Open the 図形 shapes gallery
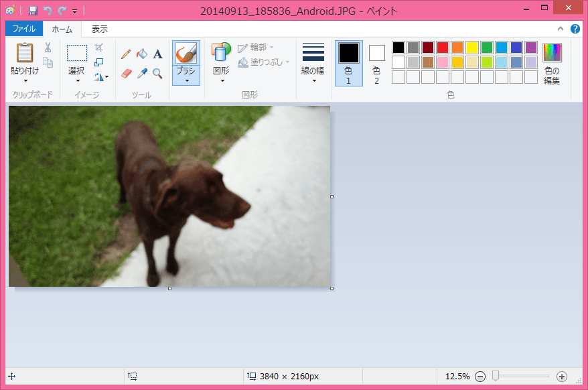588x390 pixels. click(221, 62)
